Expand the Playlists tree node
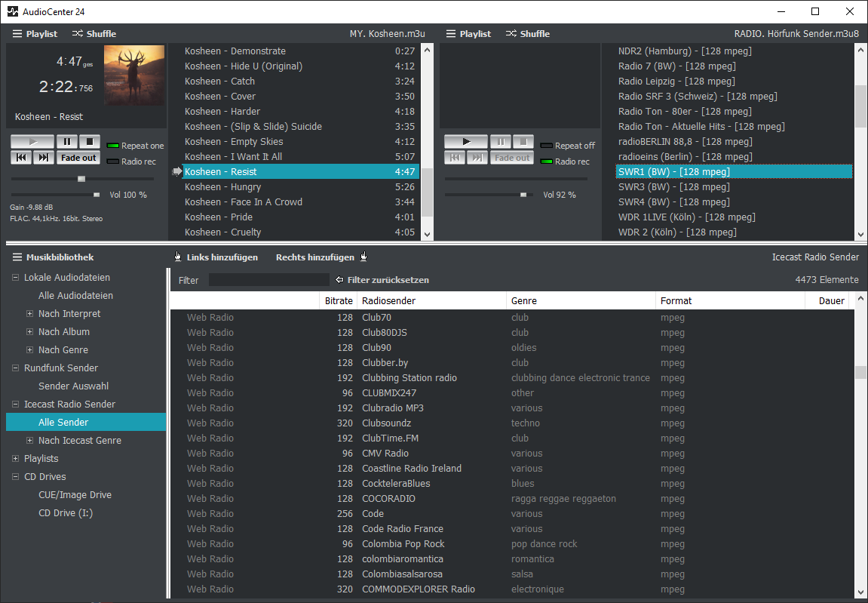 coord(16,458)
